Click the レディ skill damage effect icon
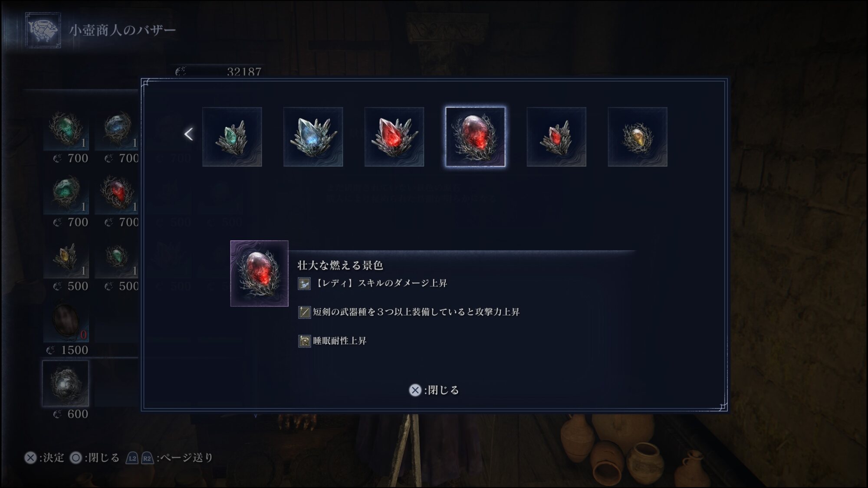The width and height of the screenshot is (868, 488). (304, 284)
